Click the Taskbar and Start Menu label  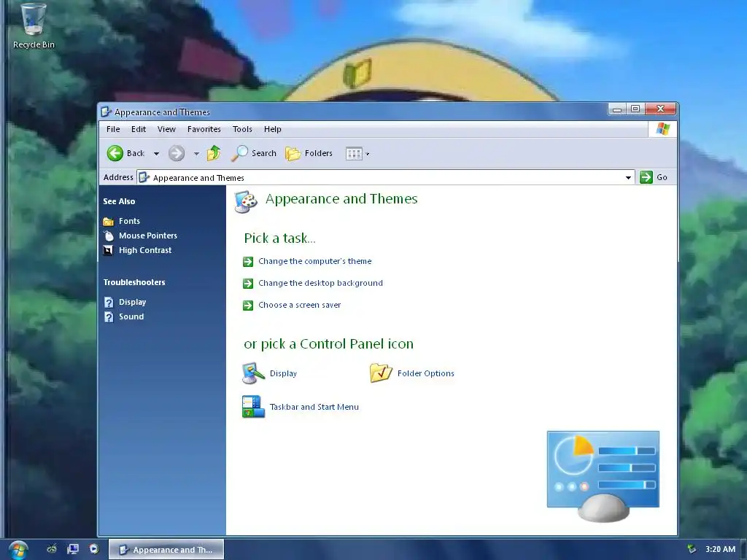pyautogui.click(x=314, y=407)
